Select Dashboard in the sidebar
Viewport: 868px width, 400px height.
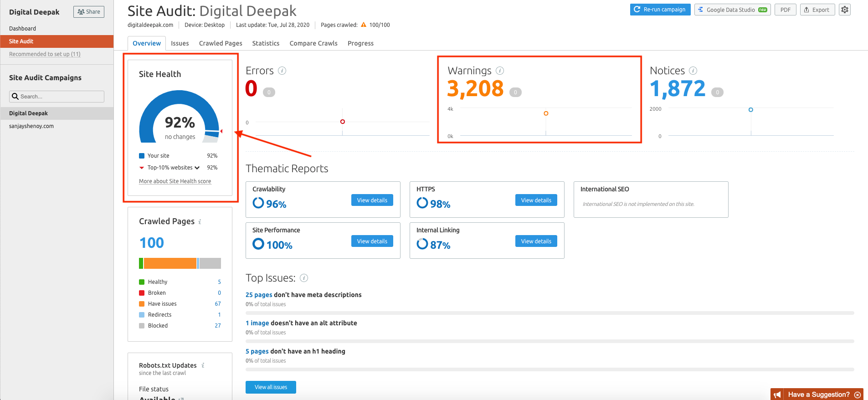[22, 28]
